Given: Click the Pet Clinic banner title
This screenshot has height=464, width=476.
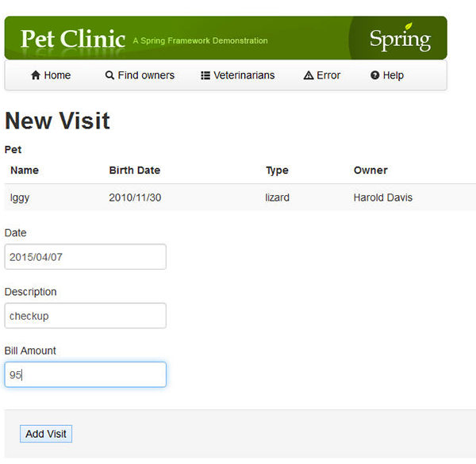Looking at the screenshot, I should (73, 39).
